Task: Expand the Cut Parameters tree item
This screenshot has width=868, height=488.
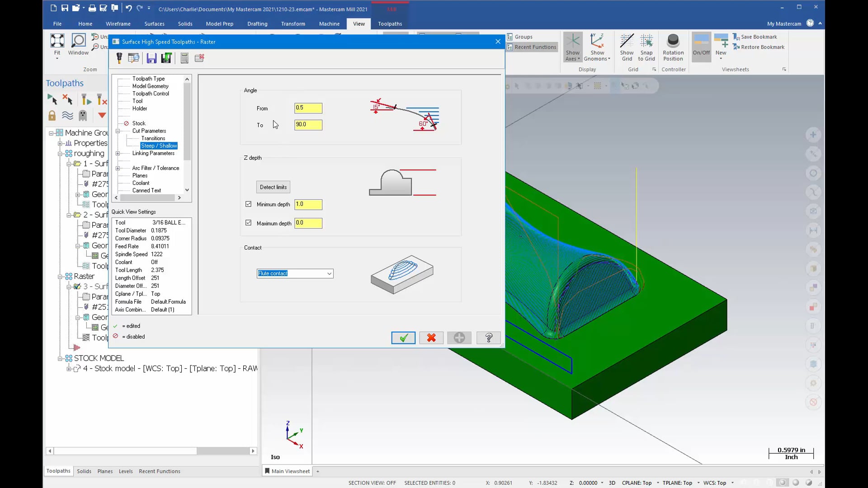Action: [x=118, y=131]
